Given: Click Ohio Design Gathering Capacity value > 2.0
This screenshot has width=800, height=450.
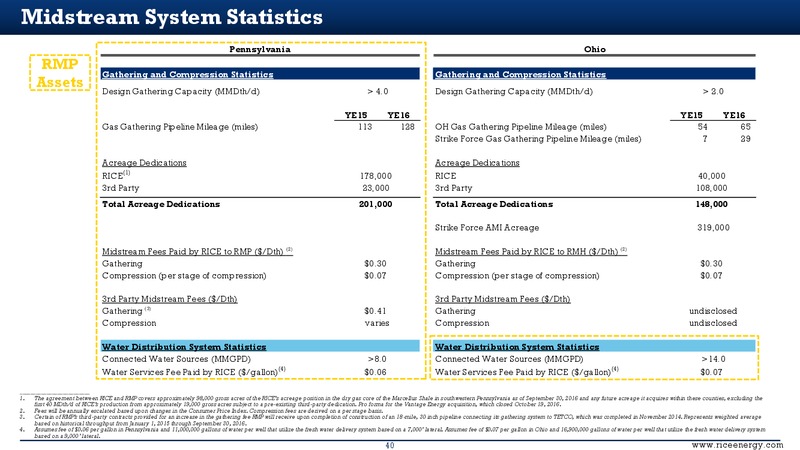Looking at the screenshot, I should (713, 91).
